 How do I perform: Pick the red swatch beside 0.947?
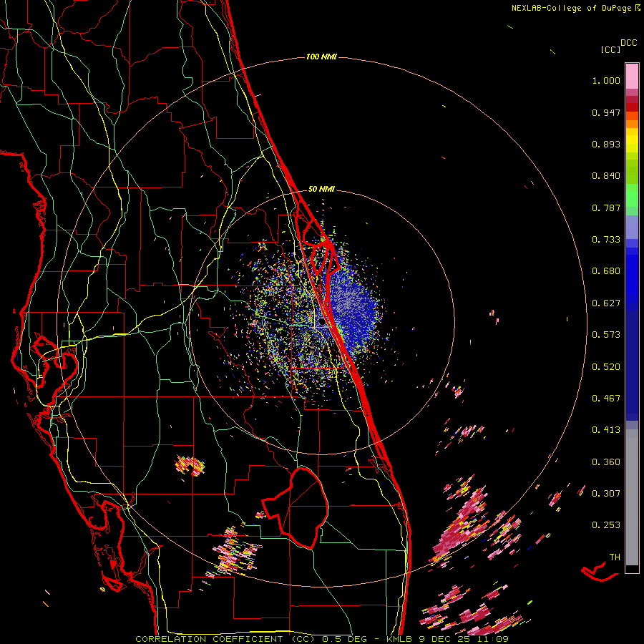(x=632, y=107)
